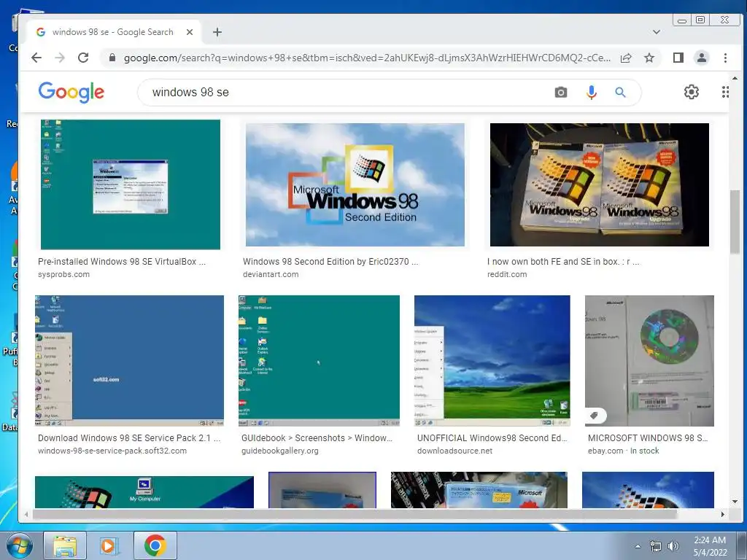Click the URL address bar
Image resolution: width=747 pixels, height=560 pixels.
[x=367, y=58]
